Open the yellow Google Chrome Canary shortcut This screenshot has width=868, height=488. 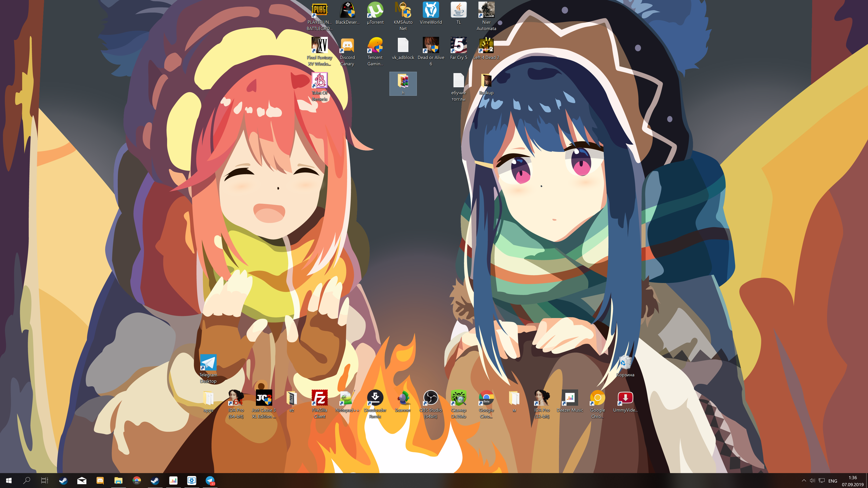[x=597, y=404]
